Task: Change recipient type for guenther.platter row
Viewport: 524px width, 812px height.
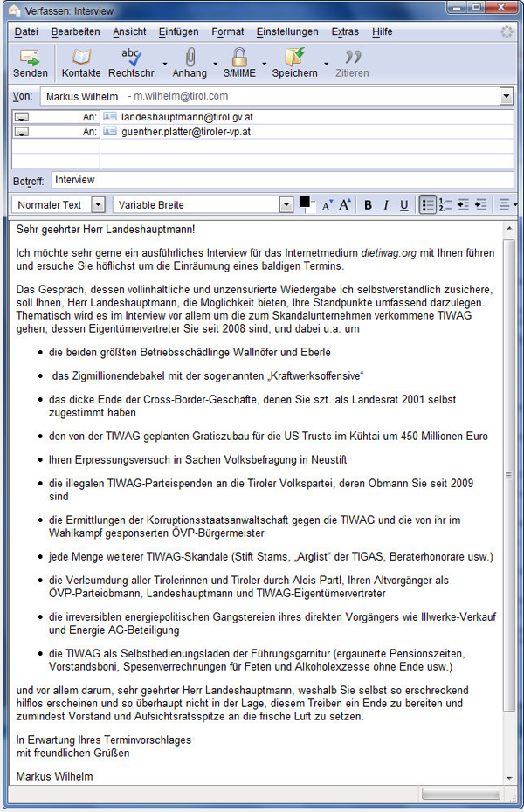Action: click(x=22, y=132)
